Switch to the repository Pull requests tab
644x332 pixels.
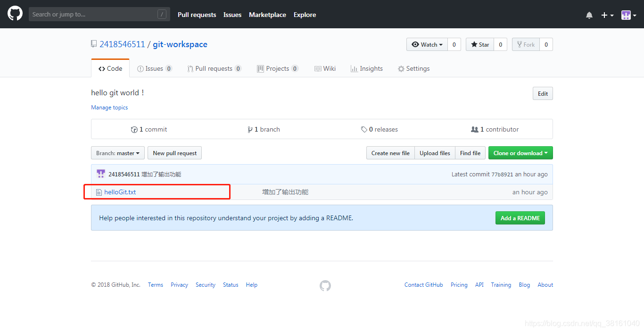pos(215,68)
